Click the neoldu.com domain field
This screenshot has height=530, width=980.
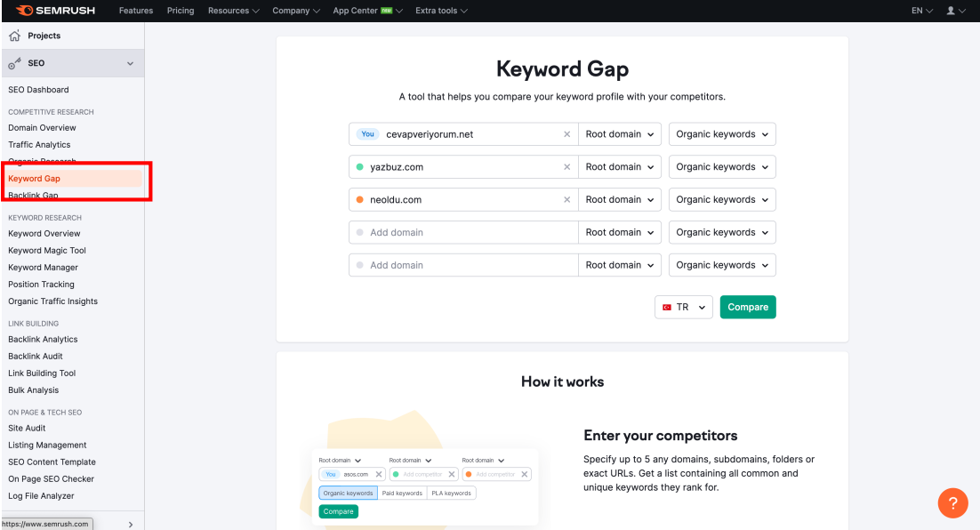463,200
